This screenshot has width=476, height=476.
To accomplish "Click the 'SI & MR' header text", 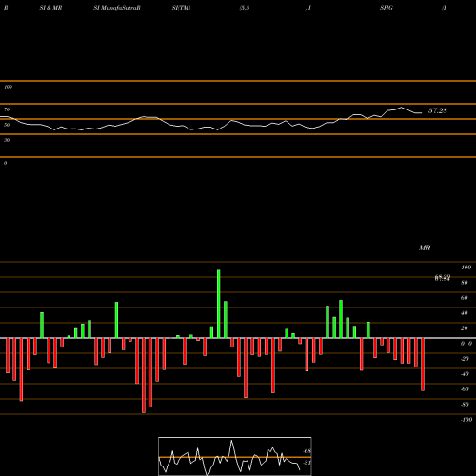I will point(50,8).
